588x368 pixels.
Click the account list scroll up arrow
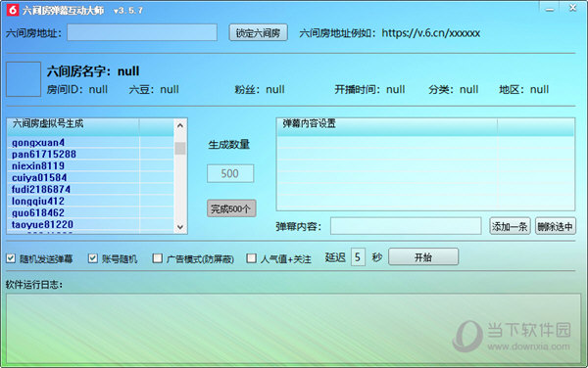180,125
